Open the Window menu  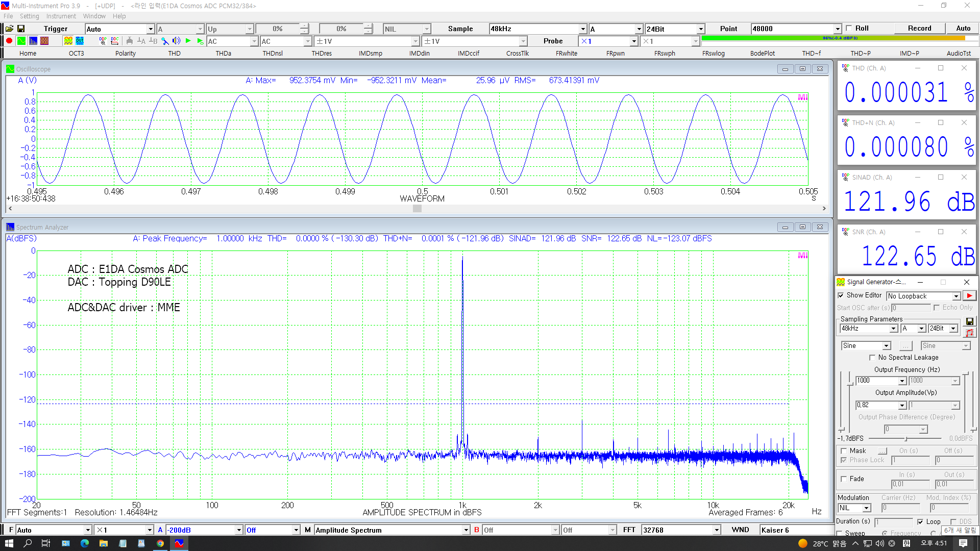click(x=94, y=16)
